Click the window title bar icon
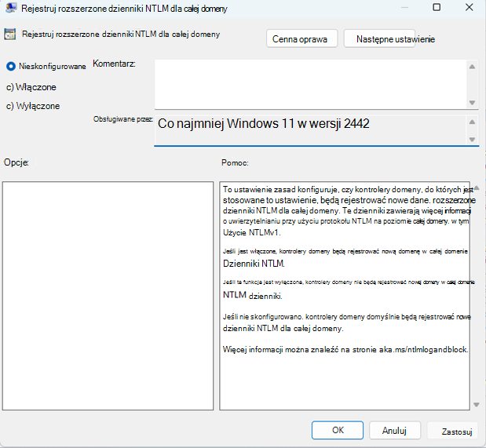Viewport: 486px width, 448px height. (x=11, y=7)
